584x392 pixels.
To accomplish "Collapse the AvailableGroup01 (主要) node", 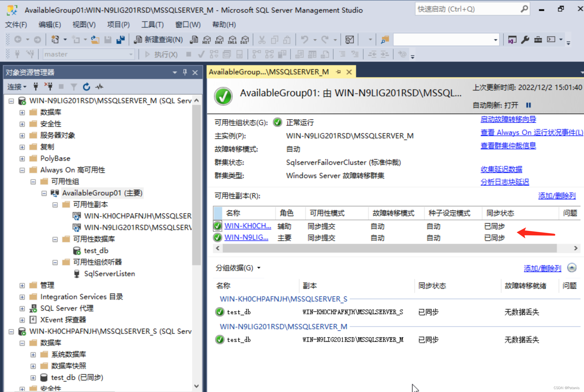I will tap(44, 193).
